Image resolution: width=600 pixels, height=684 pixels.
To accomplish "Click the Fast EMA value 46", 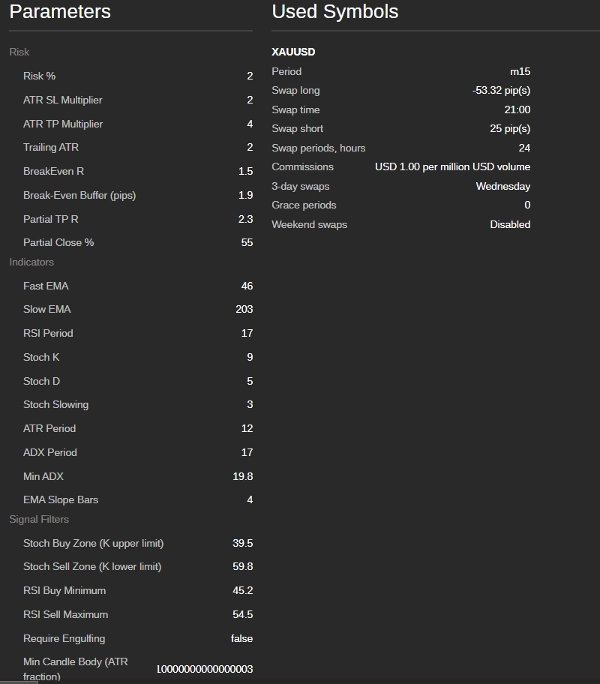I will pyautogui.click(x=247, y=286).
